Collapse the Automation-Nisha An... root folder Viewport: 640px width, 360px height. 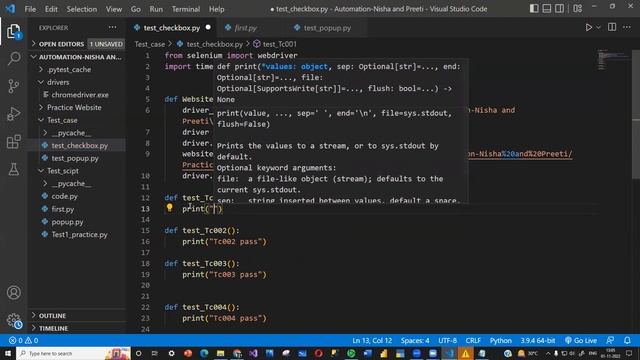[77, 57]
